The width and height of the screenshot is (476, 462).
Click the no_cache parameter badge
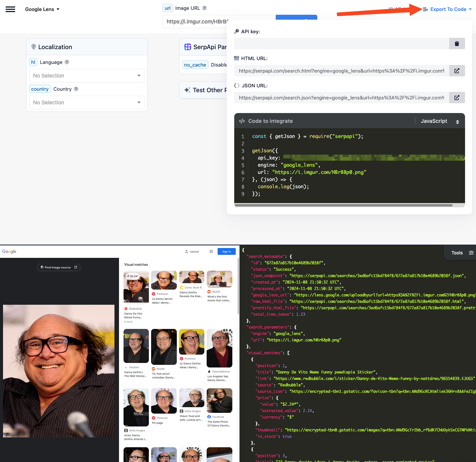[x=195, y=65]
